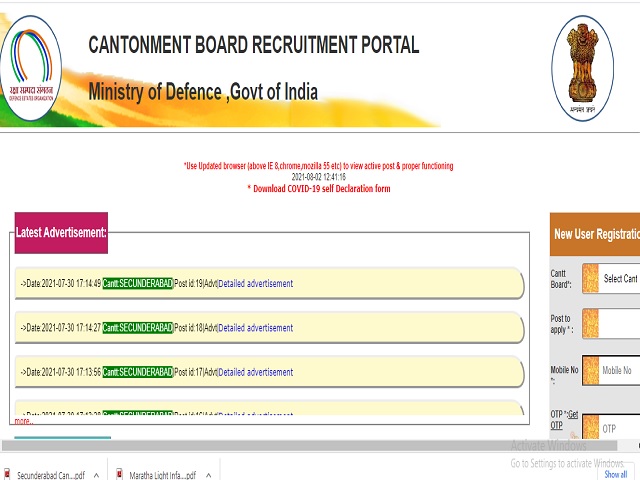Click Cantt SECUNDERABAD tag for Post id 18
Viewport: 640px width, 480px height.
click(x=138, y=328)
